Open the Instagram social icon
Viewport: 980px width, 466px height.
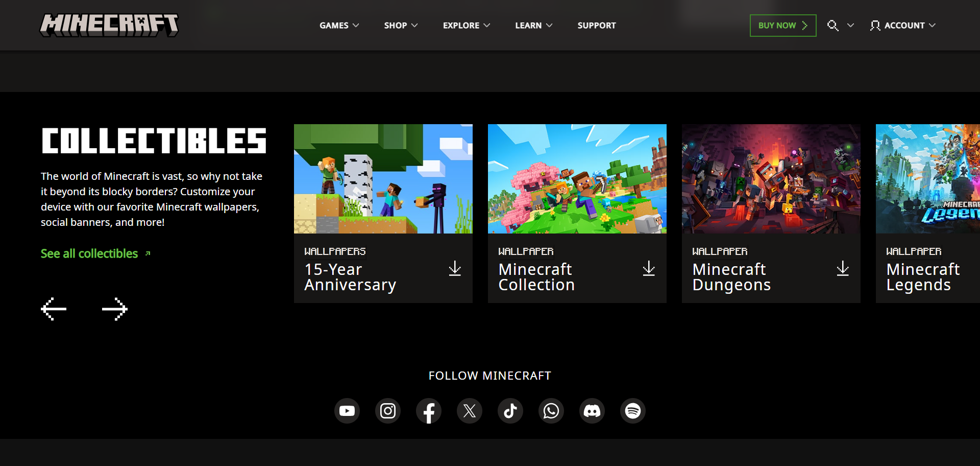[388, 411]
